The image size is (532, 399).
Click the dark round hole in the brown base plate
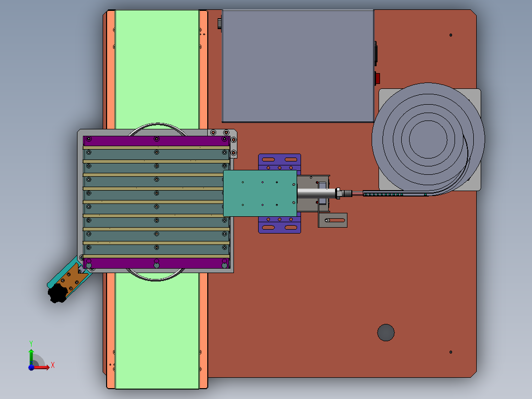pyautogui.click(x=386, y=332)
